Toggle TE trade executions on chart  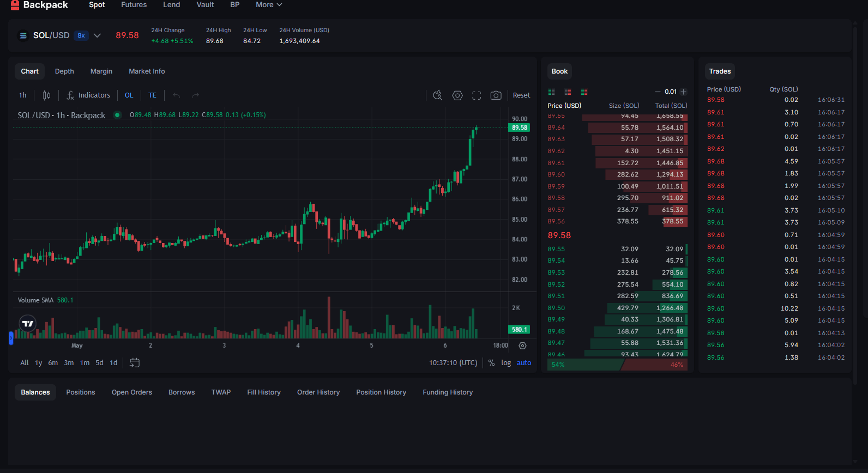152,95
